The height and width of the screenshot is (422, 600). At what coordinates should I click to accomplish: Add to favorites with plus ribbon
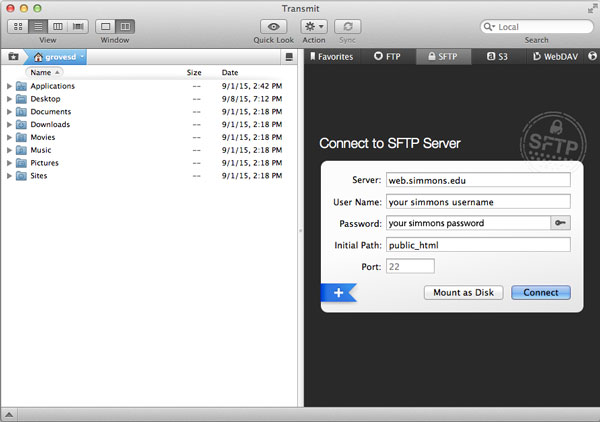tap(339, 293)
